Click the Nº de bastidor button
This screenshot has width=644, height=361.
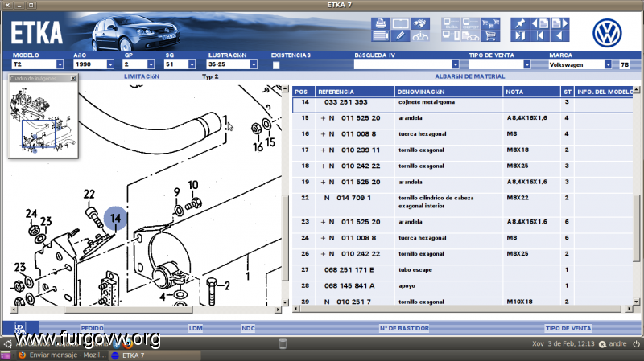coord(404,328)
